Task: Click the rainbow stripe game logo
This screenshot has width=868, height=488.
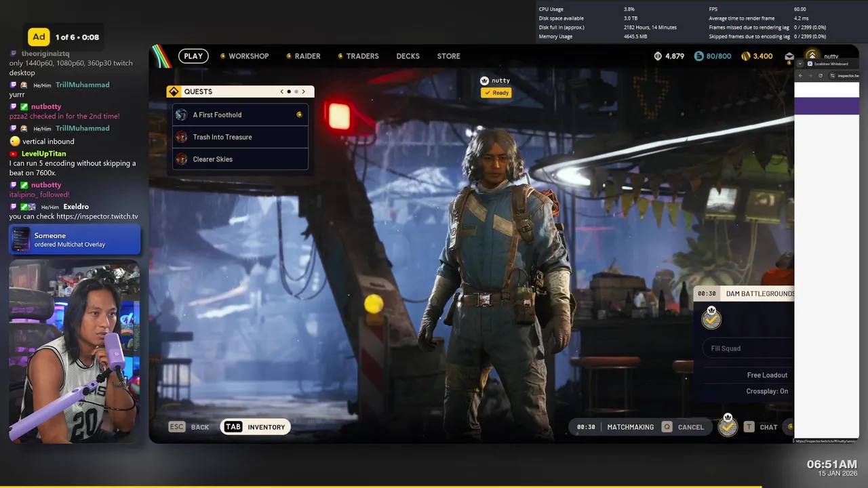Action: [x=161, y=56]
